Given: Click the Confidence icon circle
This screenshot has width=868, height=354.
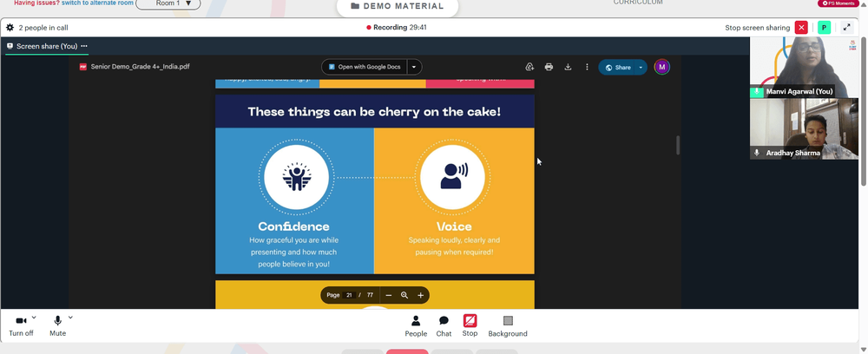Looking at the screenshot, I should pos(296,178).
